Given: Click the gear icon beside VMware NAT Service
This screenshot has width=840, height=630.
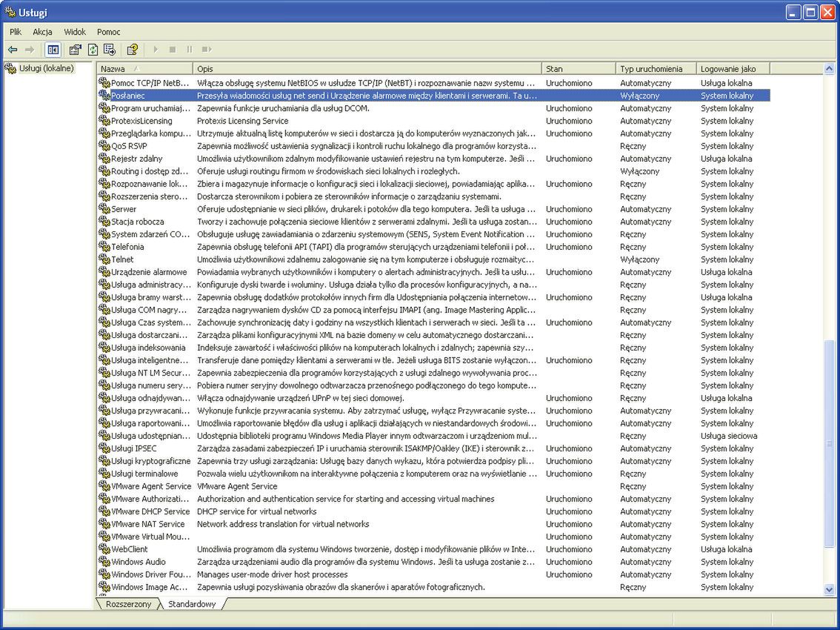Looking at the screenshot, I should tap(104, 524).
